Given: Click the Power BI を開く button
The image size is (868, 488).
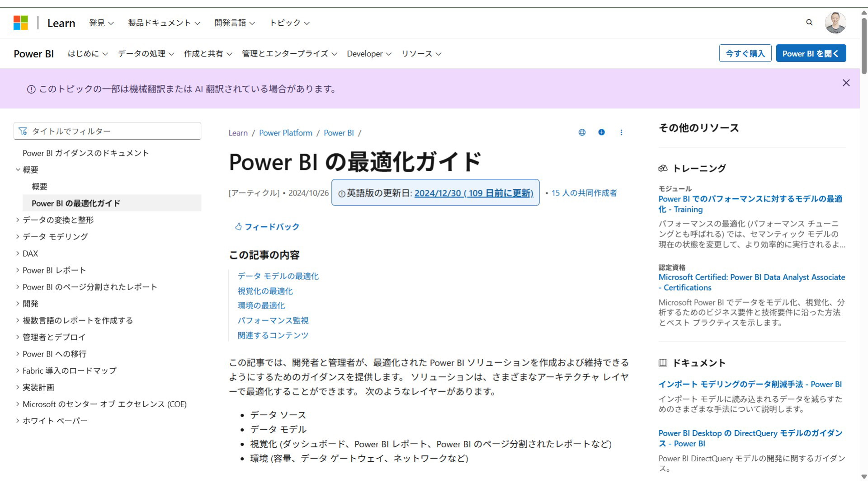Looking at the screenshot, I should coord(811,53).
